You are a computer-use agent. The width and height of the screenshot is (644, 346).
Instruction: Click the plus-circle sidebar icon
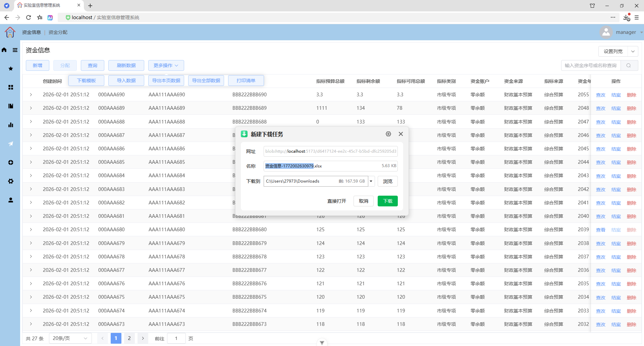tap(11, 162)
